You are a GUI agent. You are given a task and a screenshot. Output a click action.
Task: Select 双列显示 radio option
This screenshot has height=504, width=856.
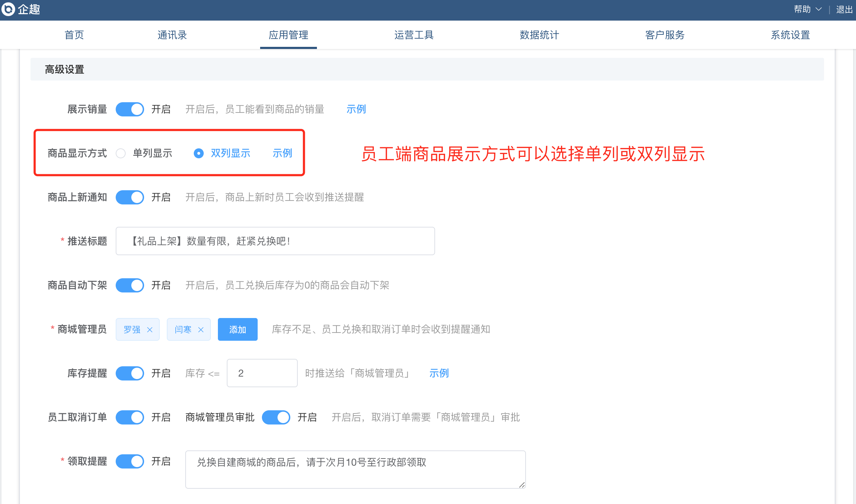tap(199, 153)
